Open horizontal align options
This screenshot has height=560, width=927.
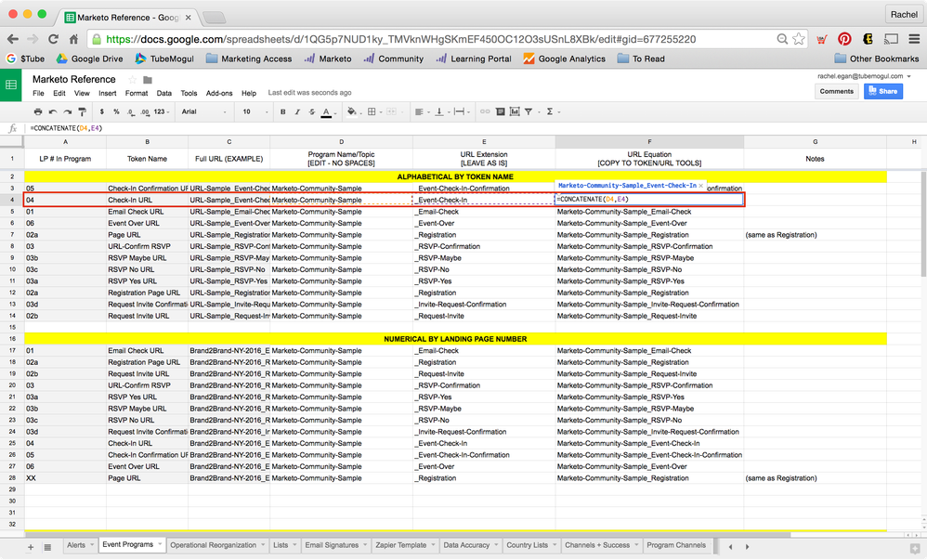pyautogui.click(x=422, y=111)
